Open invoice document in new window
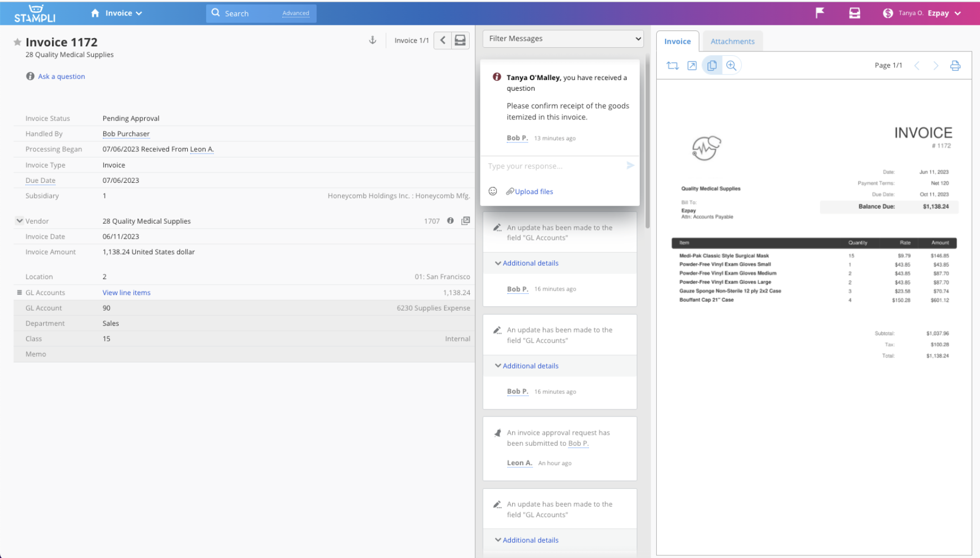This screenshot has width=980, height=558. click(692, 66)
